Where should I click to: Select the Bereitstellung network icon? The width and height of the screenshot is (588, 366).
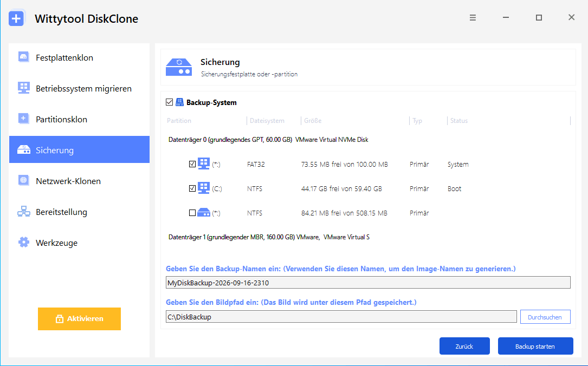click(x=24, y=212)
